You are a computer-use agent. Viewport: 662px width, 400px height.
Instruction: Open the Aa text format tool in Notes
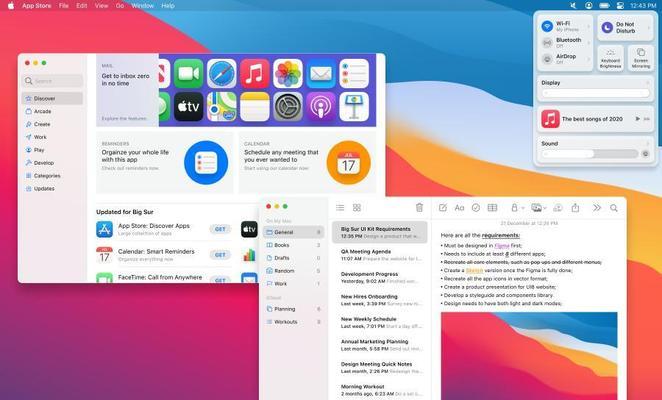tap(459, 207)
